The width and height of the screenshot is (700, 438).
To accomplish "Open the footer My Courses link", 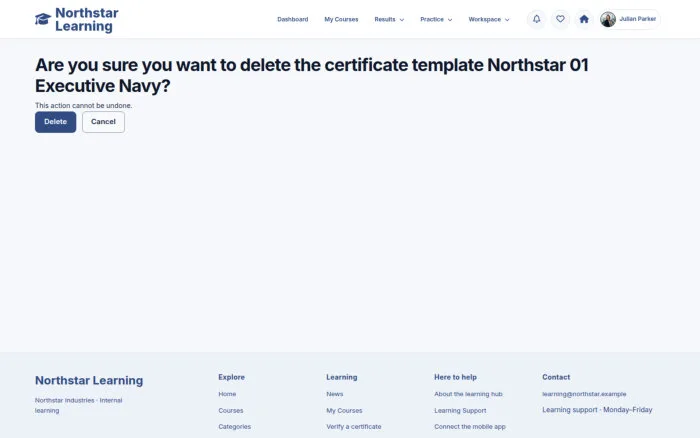I will (344, 410).
